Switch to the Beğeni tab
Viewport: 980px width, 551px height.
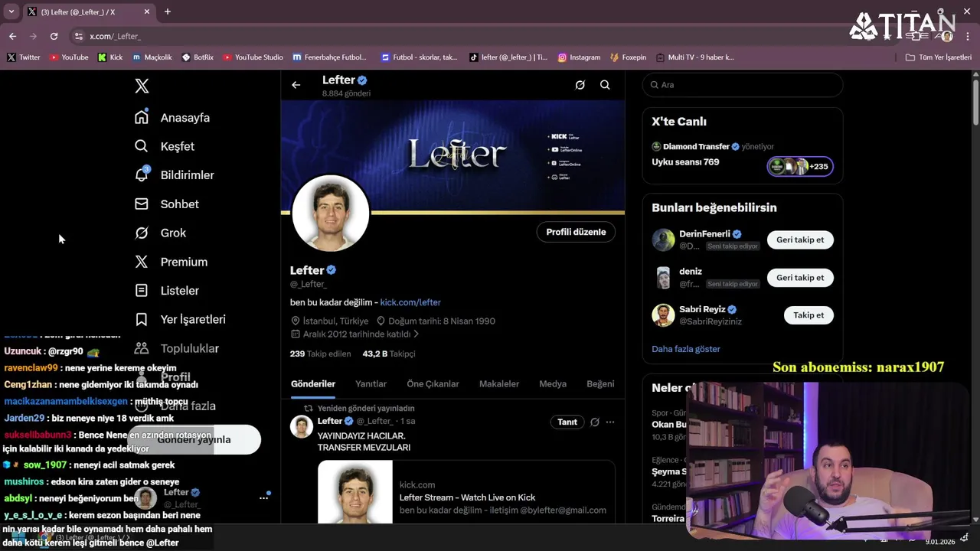coord(600,384)
